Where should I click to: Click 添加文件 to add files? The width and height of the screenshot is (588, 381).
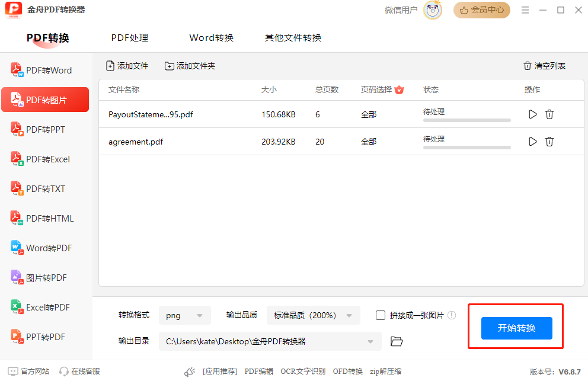(x=127, y=66)
